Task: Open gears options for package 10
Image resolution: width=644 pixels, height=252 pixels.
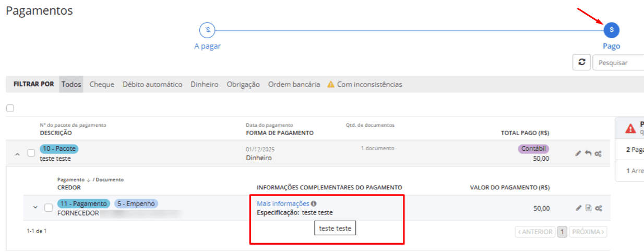Action: [599, 153]
